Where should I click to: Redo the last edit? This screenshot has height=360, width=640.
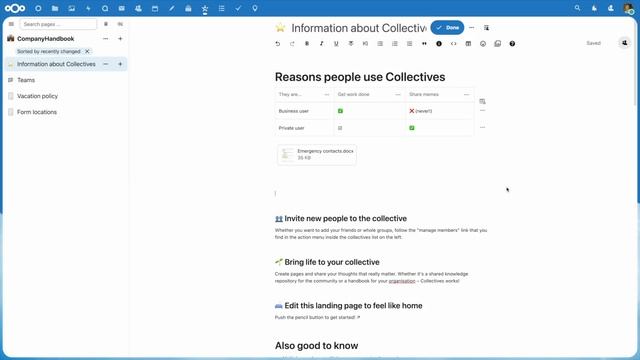point(292,44)
